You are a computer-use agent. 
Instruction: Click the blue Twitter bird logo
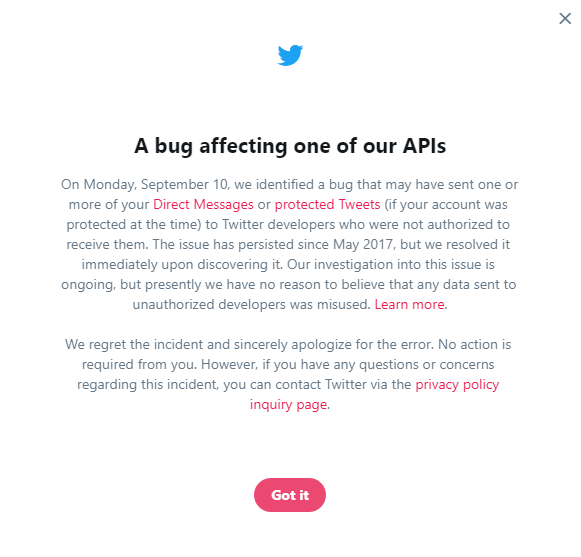pyautogui.click(x=290, y=55)
